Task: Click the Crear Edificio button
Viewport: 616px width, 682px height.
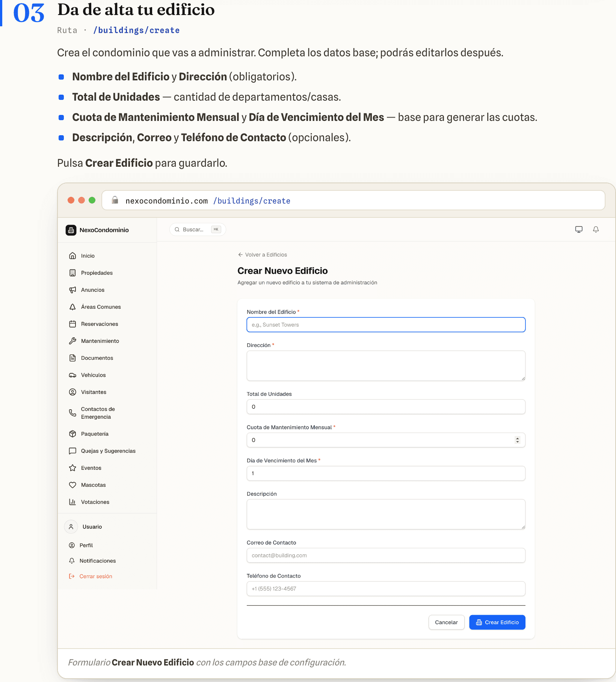Action: click(497, 622)
